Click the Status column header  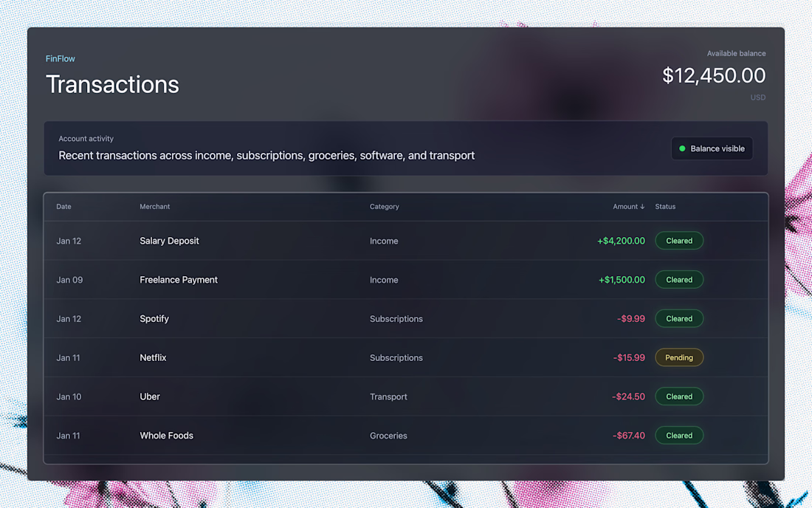pyautogui.click(x=665, y=207)
